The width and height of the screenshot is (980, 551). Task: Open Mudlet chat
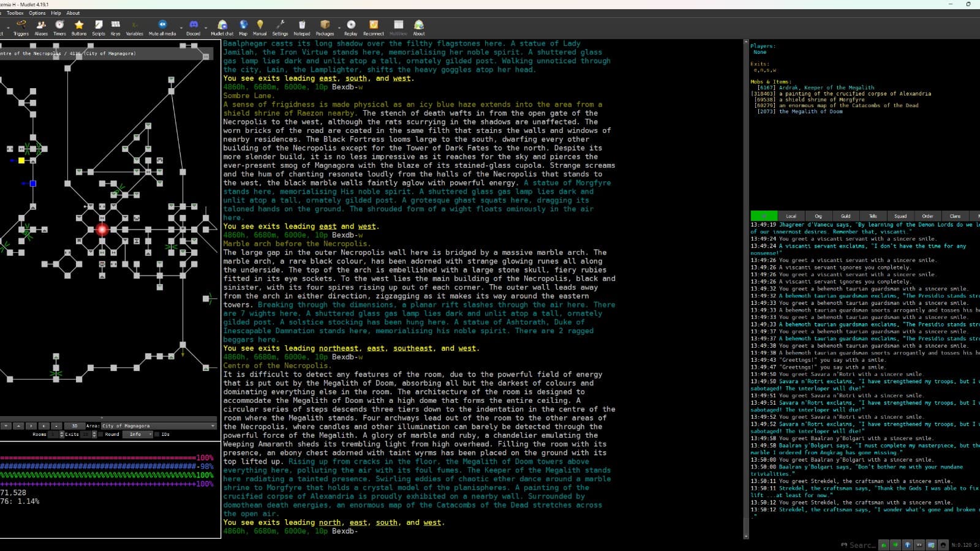click(x=222, y=28)
